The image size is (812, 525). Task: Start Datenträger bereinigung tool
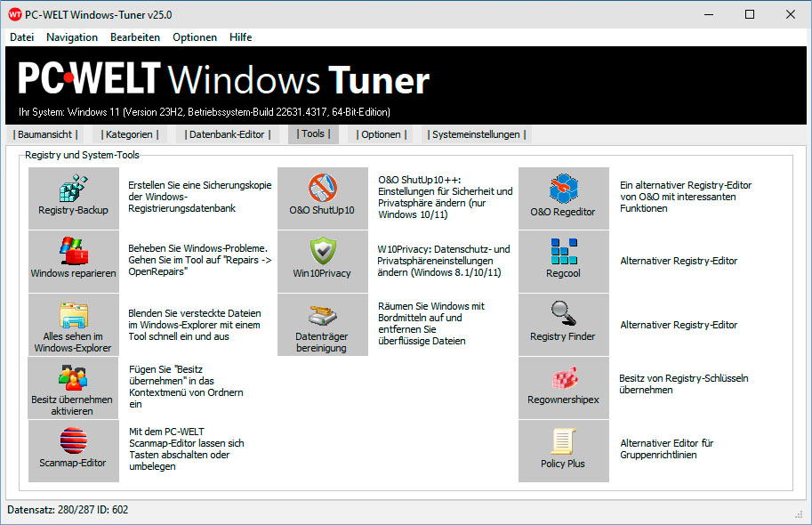(x=323, y=325)
